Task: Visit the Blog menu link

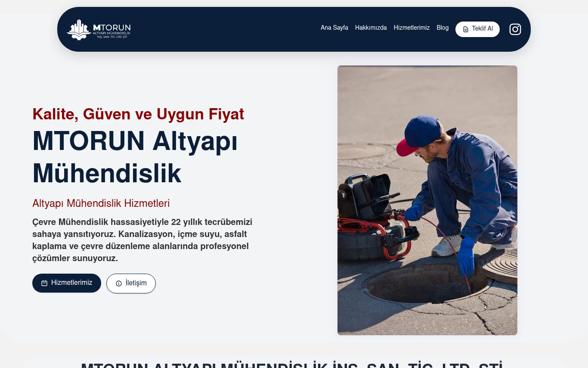Action: tap(443, 28)
